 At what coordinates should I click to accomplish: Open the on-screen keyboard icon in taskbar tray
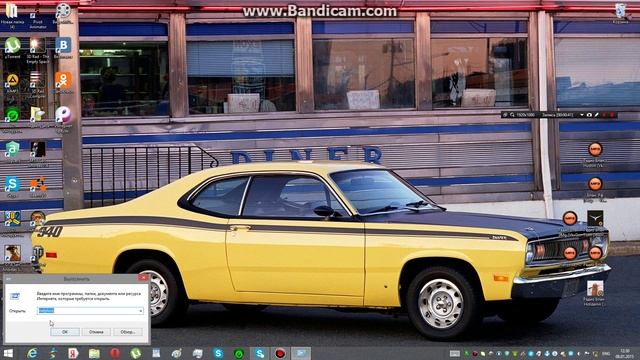tap(455, 353)
